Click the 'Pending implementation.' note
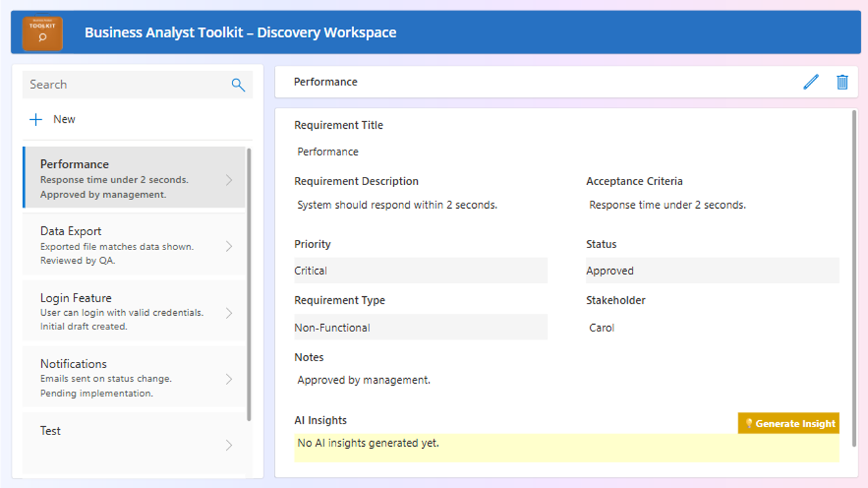 [96, 393]
